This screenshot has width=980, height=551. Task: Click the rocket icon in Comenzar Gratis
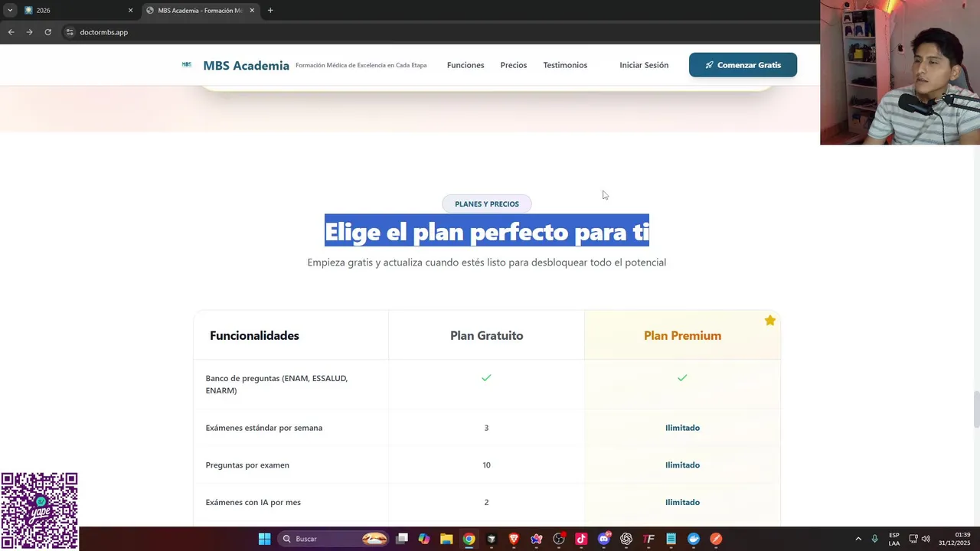coord(709,65)
